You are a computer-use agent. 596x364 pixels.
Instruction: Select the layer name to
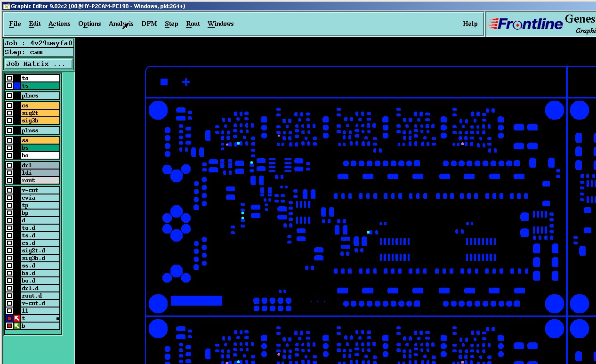tap(40, 78)
